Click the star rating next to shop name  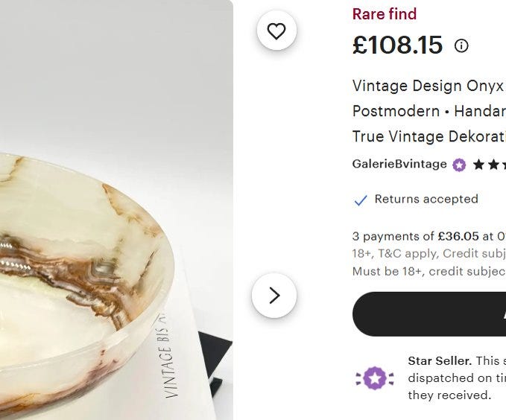point(489,165)
